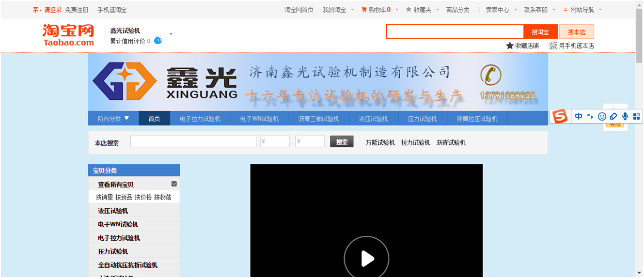Toggle Sogou 中 Chinese/English input mode
The image size is (644, 278).
(x=579, y=117)
